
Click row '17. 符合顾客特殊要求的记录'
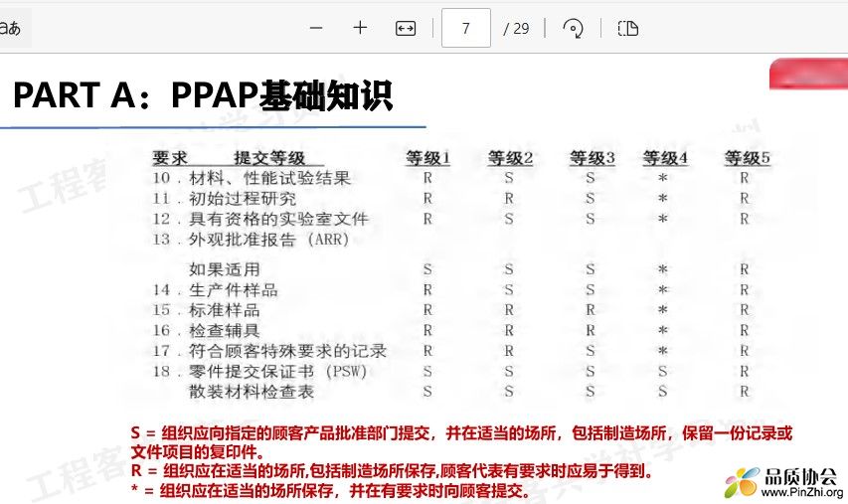pyautogui.click(x=269, y=351)
